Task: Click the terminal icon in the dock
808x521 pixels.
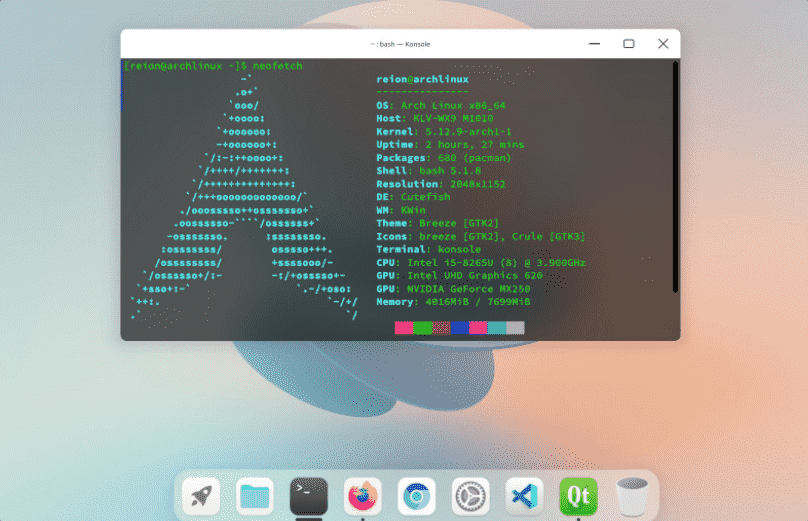Action: click(x=309, y=496)
